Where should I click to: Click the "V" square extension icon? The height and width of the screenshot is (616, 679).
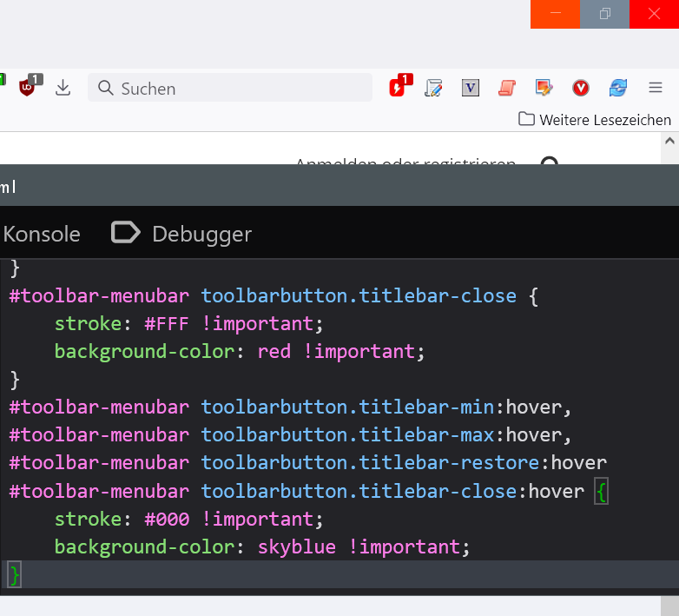471,88
